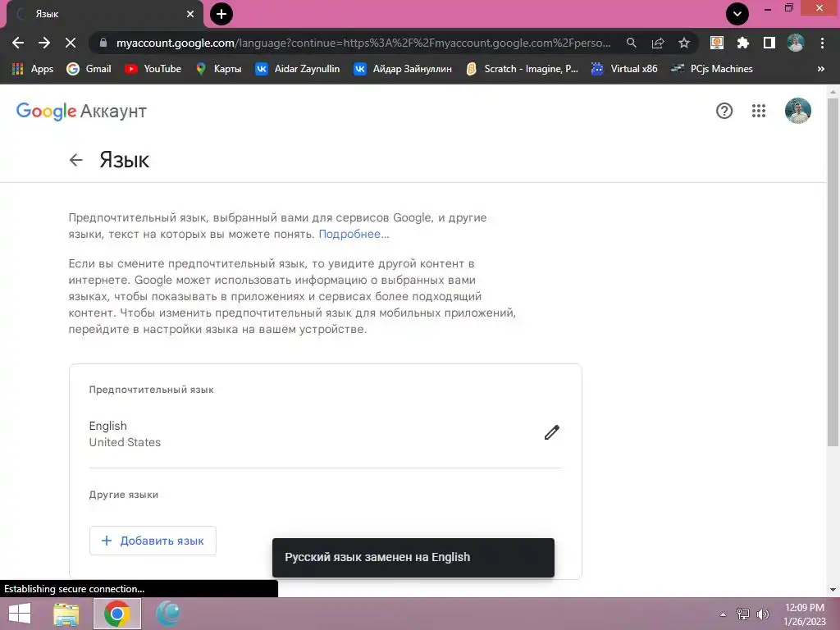Open Scratch - Imagine bookmark
Screen dimensions: 840x630
pyautogui.click(x=522, y=69)
